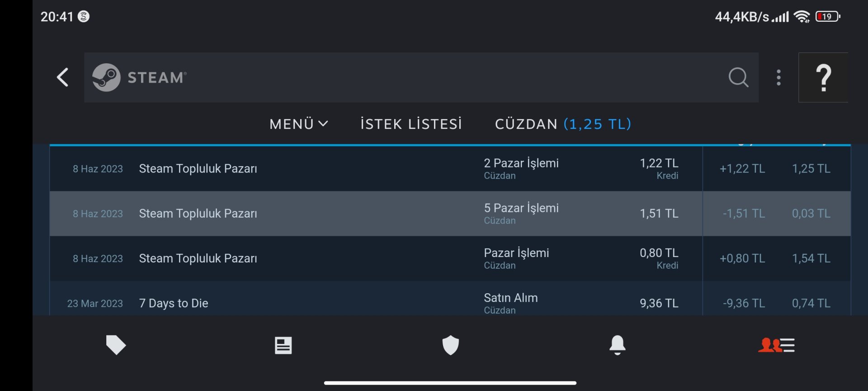This screenshot has height=391, width=868.
Task: Open the store tag icon tab
Action: [116, 345]
